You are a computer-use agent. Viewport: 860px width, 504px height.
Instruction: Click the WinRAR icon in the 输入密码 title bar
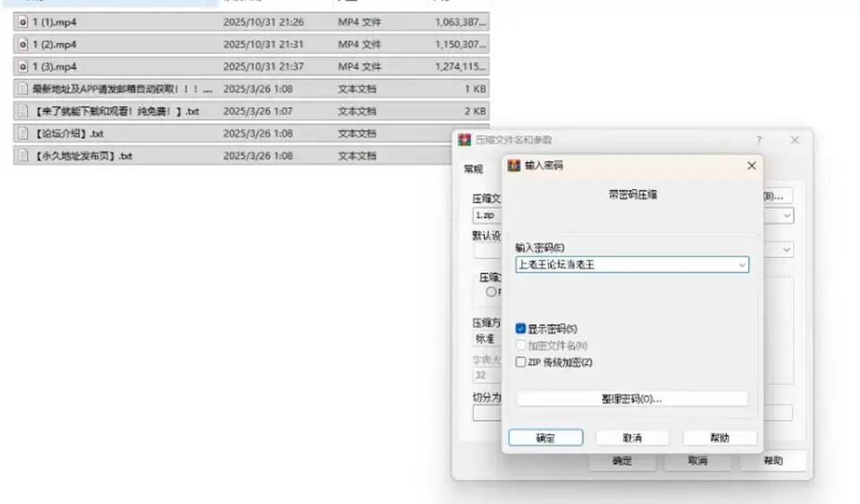coord(513,166)
